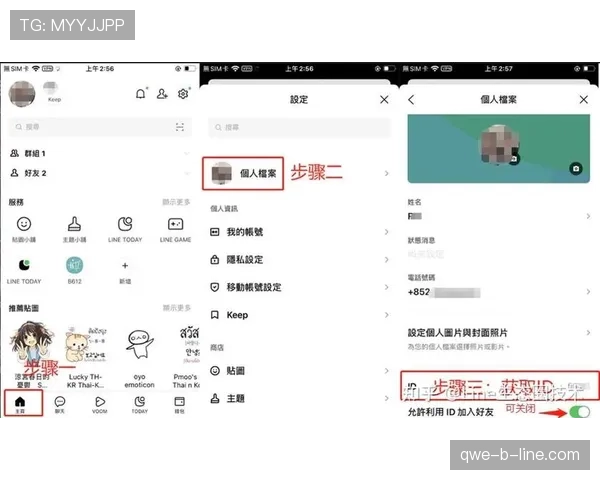600x480 pixels.
Task: Tap the add friend icon
Action: pos(162,94)
